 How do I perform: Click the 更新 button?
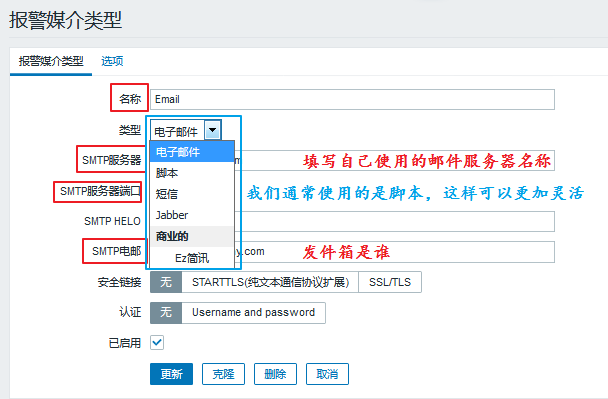(x=171, y=374)
